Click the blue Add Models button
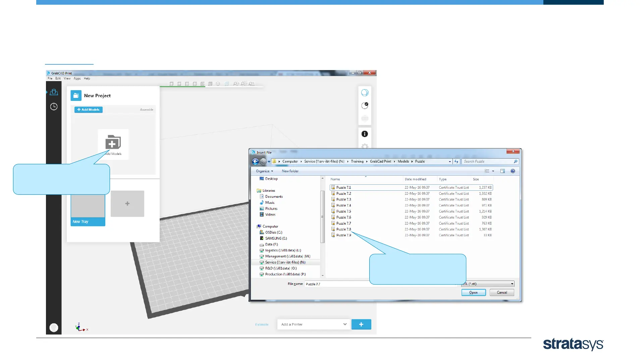Screen dimensions: 644x362 (88, 110)
